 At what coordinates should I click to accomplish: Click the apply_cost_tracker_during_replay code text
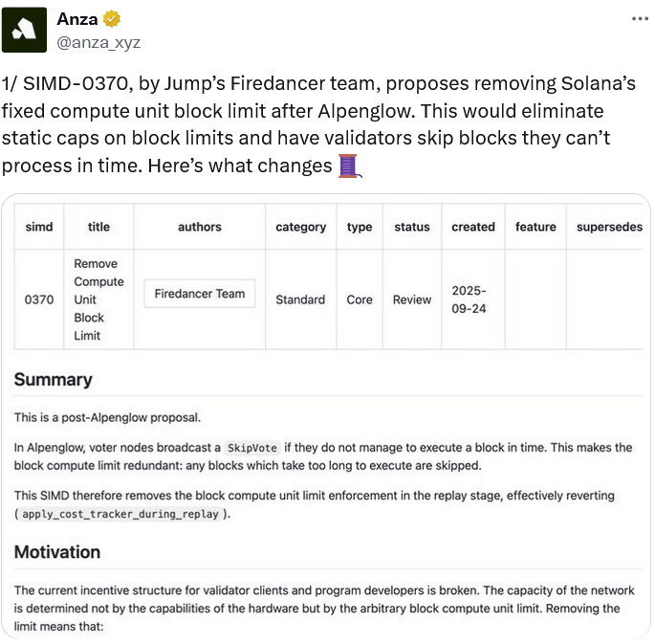[124, 514]
